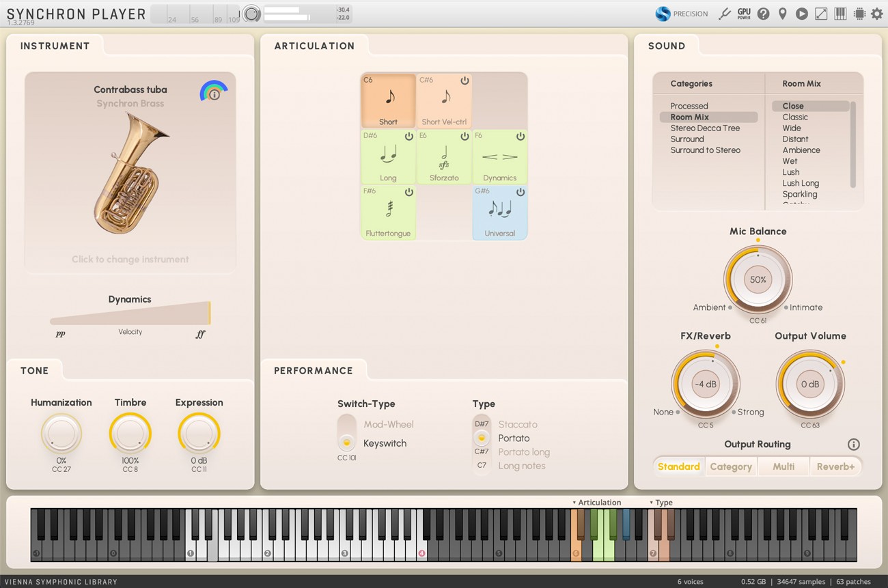
Task: Power off the Short articulation cell
Action: (409, 80)
